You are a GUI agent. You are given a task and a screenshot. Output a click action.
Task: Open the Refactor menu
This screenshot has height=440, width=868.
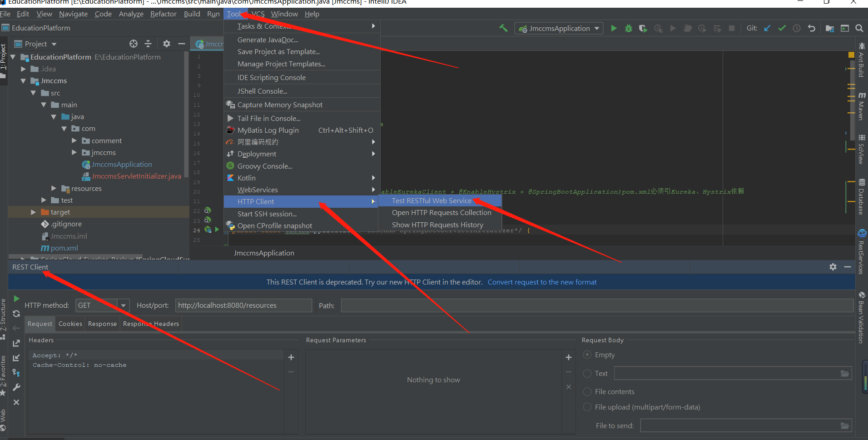(x=163, y=14)
